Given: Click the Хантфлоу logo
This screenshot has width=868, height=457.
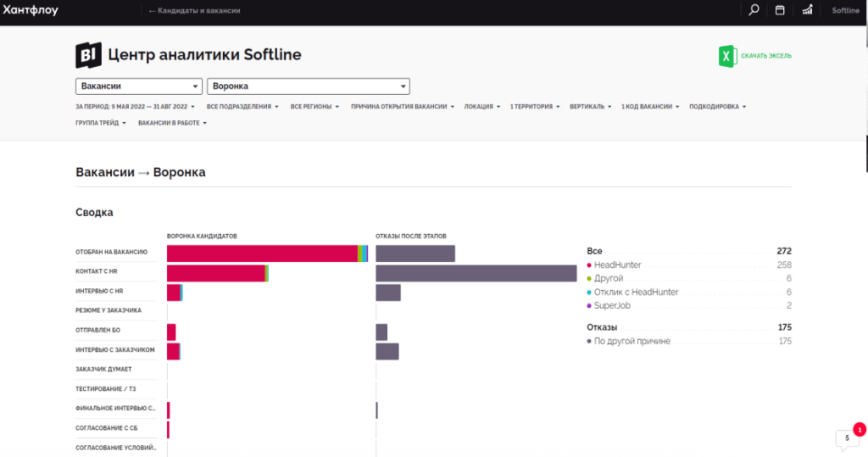Looking at the screenshot, I should pyautogui.click(x=31, y=11).
